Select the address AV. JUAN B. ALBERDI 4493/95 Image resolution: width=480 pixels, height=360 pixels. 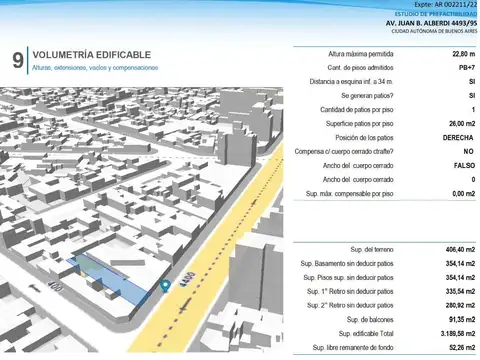pyautogui.click(x=431, y=23)
